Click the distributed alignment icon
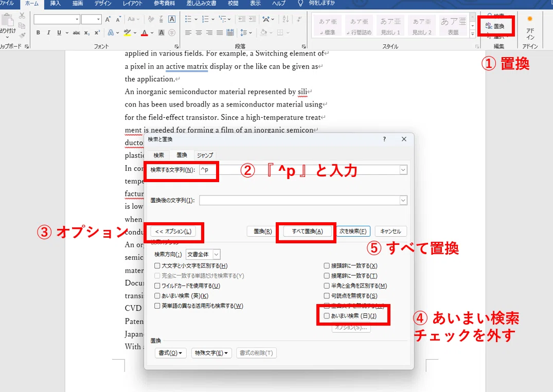 230,32
